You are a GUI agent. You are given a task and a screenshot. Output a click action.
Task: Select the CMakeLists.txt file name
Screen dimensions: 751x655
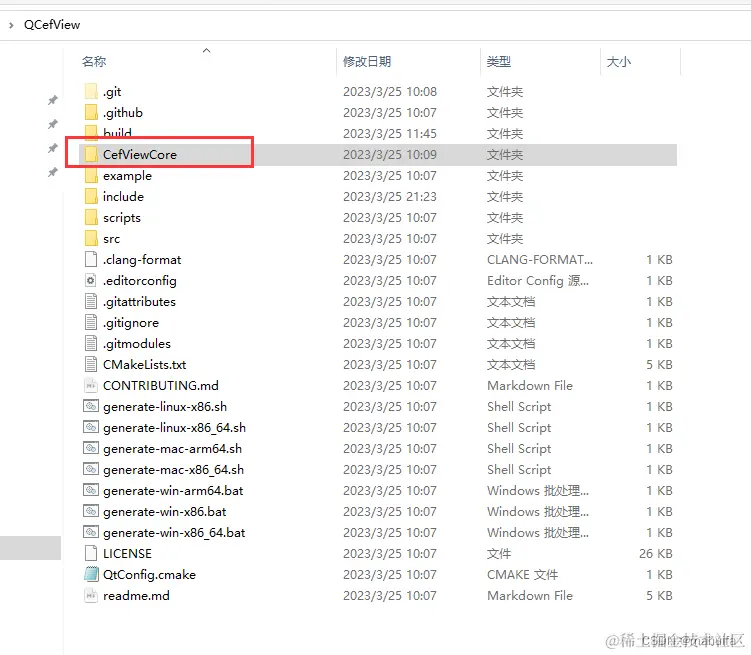click(x=145, y=364)
